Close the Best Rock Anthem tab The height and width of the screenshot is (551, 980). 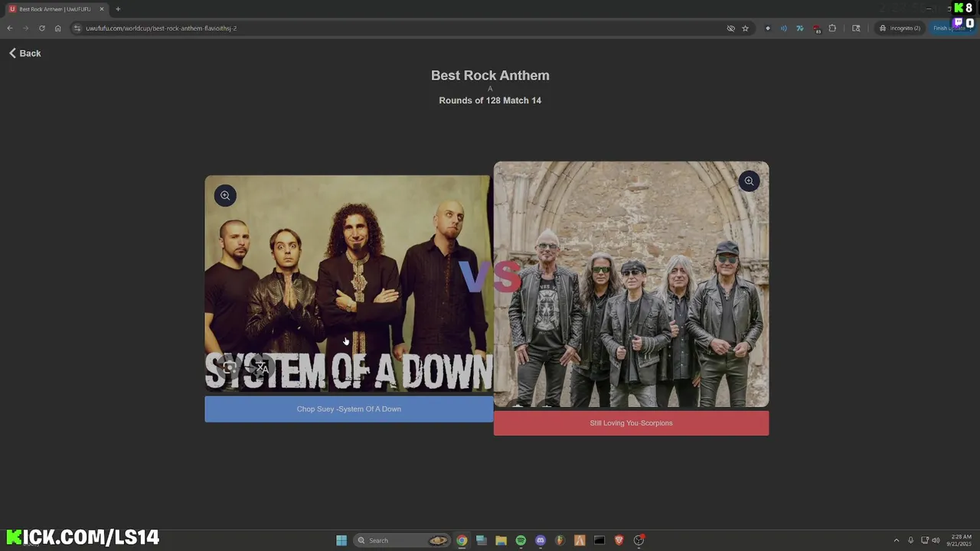click(102, 9)
